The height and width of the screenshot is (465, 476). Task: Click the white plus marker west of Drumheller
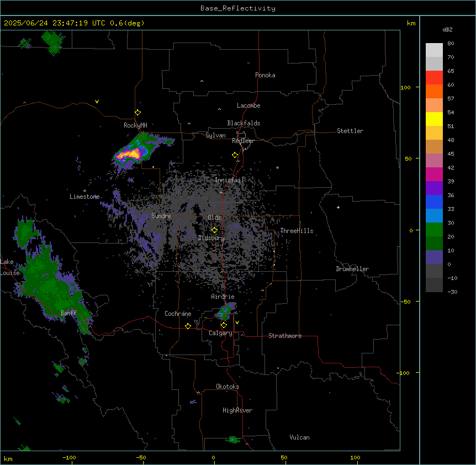coord(338,207)
